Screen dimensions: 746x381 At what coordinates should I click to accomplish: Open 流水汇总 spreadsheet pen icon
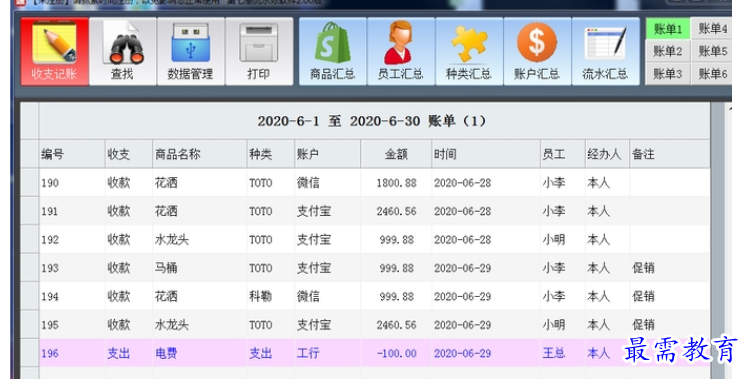coord(605,51)
